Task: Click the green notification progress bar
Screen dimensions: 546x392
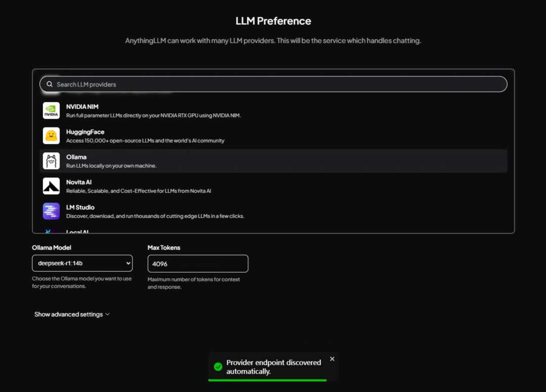Action: 267,380
